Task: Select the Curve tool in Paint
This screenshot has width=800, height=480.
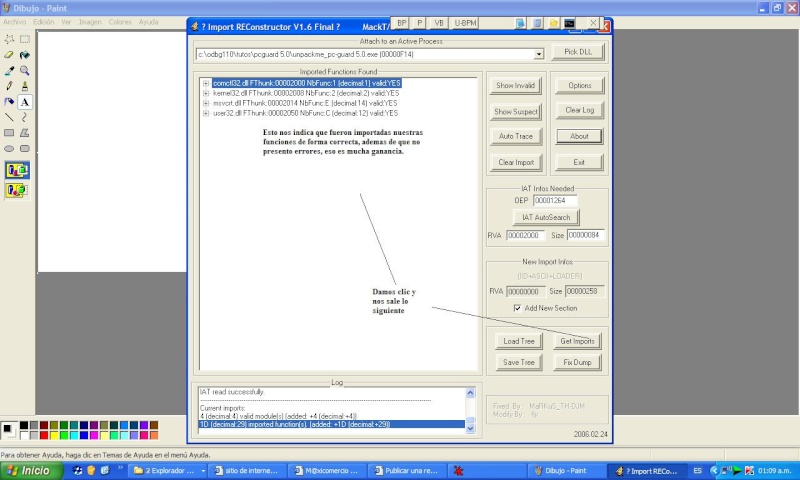Action: pos(24,117)
